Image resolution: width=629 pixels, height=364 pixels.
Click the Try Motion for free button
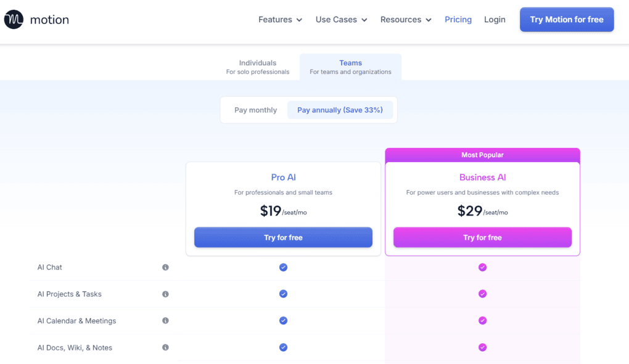click(566, 19)
